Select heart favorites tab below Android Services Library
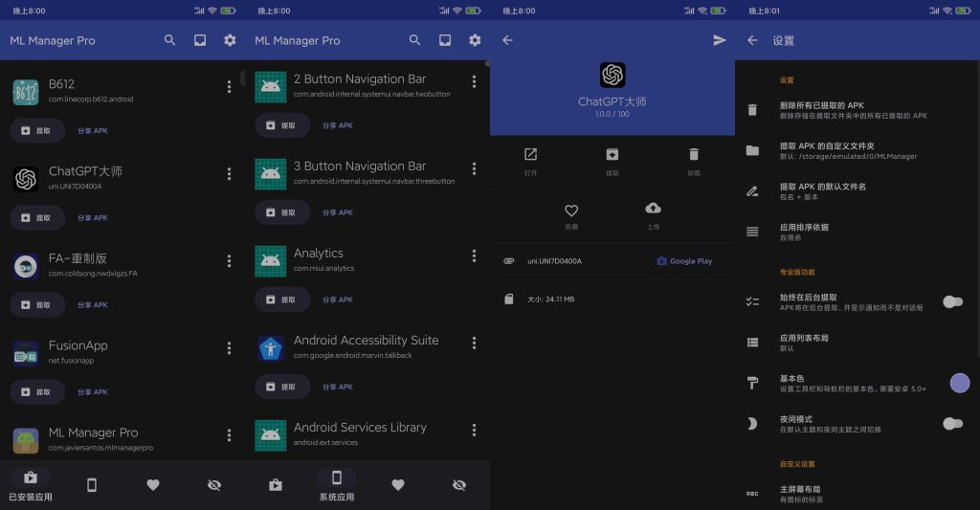 [x=398, y=485]
